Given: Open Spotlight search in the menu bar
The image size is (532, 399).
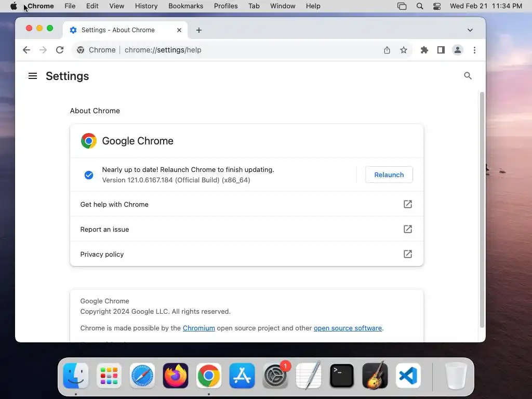Looking at the screenshot, I should 420,6.
